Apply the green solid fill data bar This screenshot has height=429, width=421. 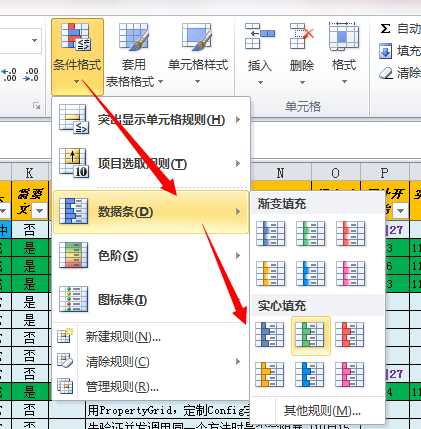(310, 335)
